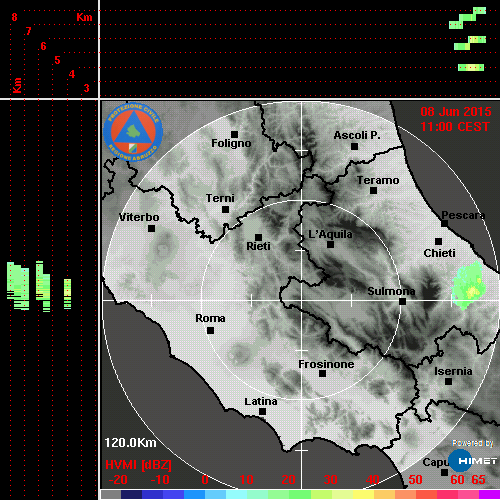Click the square marker for Roma

[x=210, y=331]
